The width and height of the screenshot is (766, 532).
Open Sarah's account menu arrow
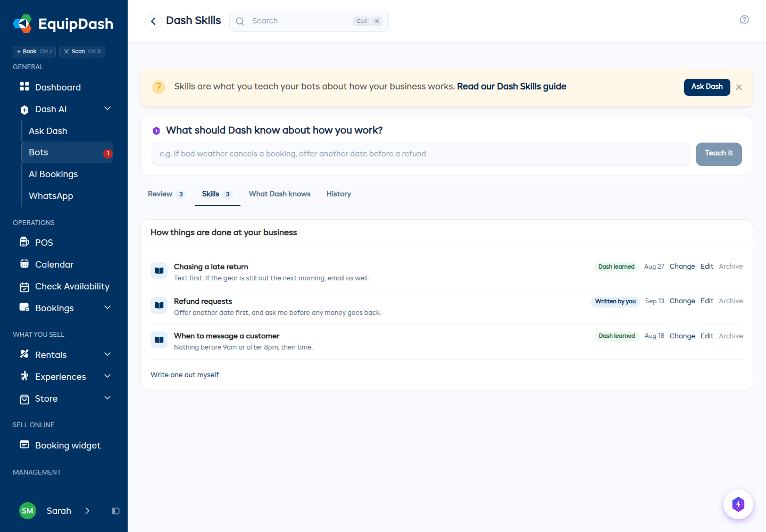click(x=87, y=511)
